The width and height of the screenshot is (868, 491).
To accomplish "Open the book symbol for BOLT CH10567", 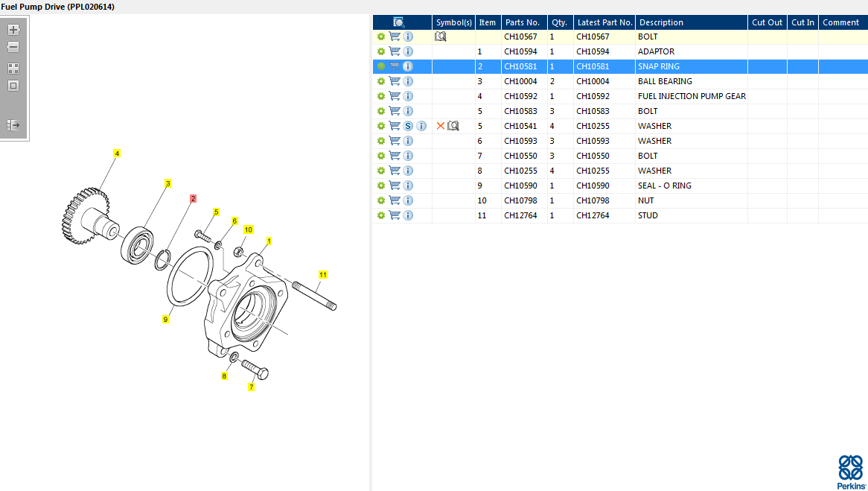I will click(x=441, y=37).
